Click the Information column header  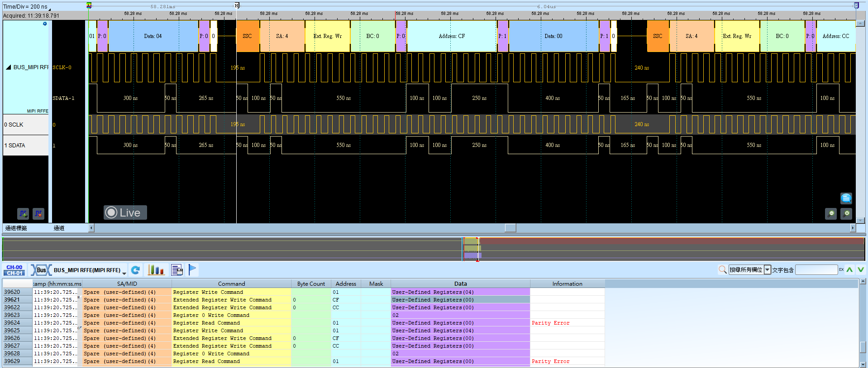567,284
